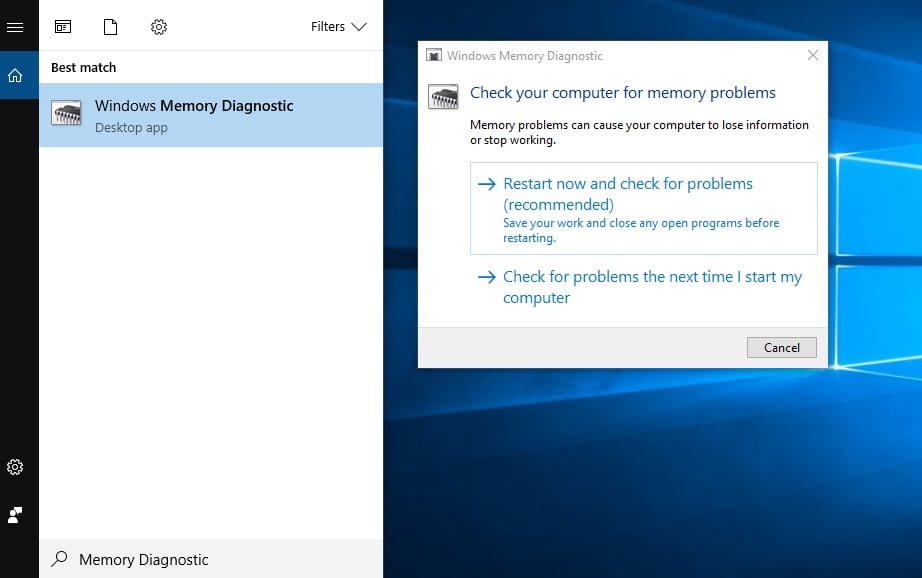Click the memory chip icon in Best match

click(x=67, y=114)
